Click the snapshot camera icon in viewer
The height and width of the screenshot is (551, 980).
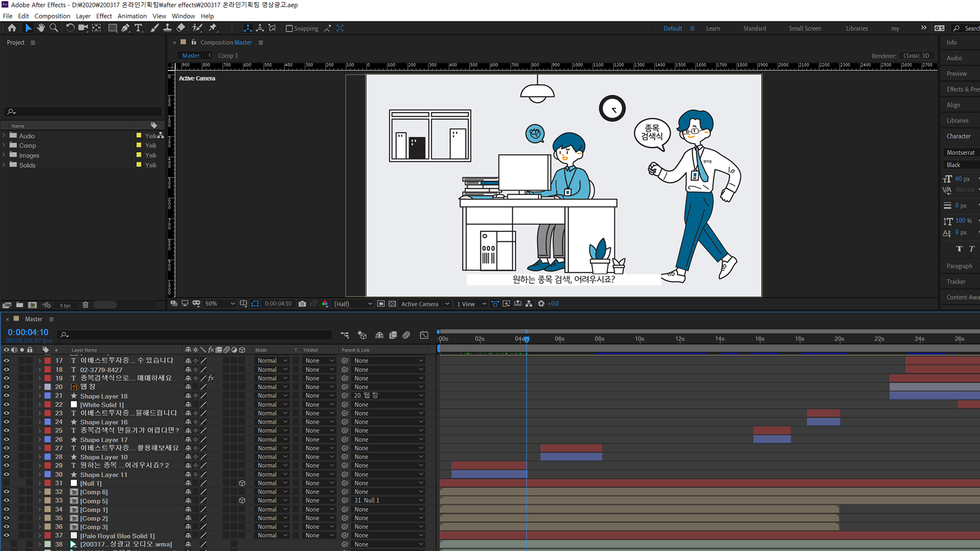[x=302, y=304]
